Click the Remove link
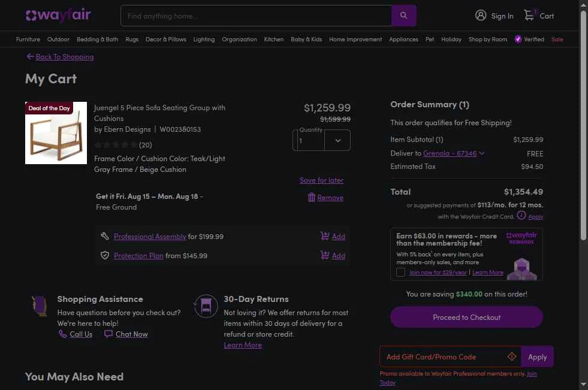This screenshot has height=390, width=588. [x=330, y=198]
